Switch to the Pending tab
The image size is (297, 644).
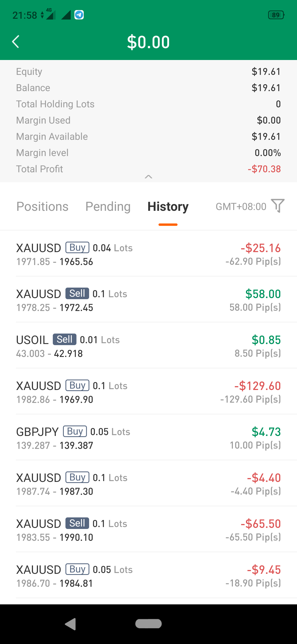108,206
